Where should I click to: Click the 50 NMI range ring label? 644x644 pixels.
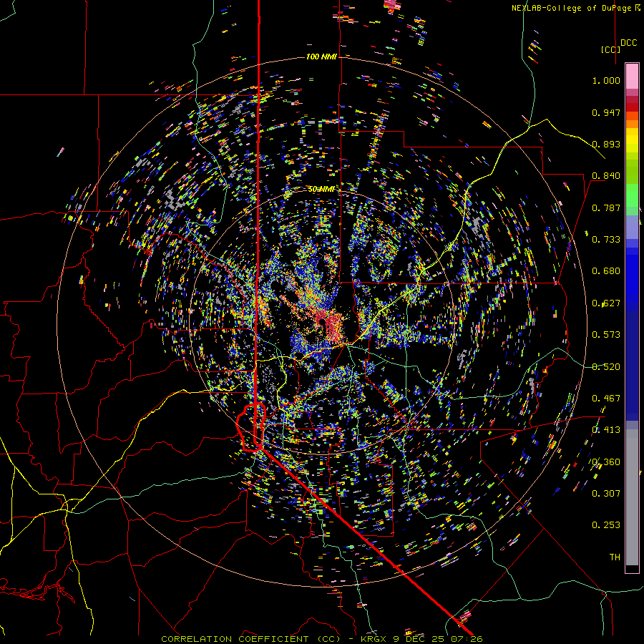click(x=321, y=190)
